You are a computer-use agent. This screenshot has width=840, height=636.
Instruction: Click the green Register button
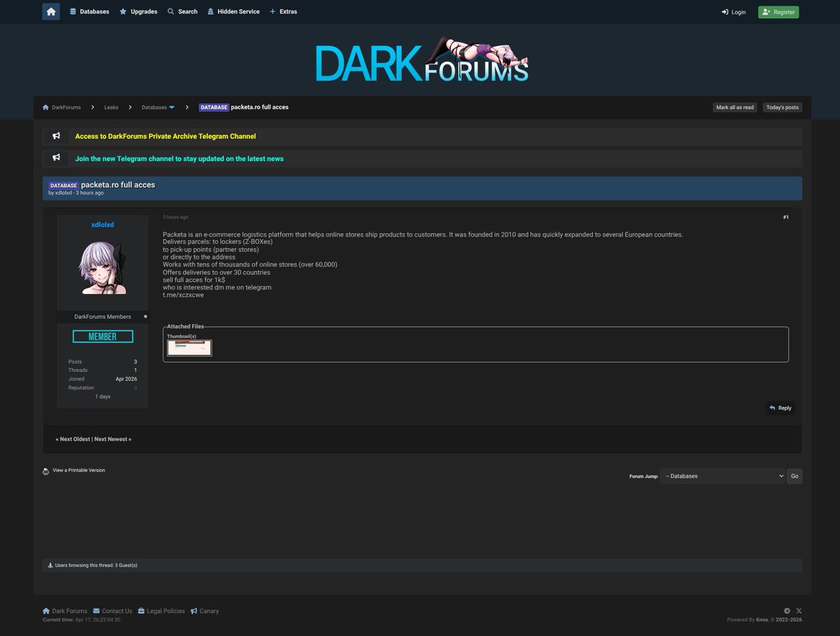pos(778,12)
